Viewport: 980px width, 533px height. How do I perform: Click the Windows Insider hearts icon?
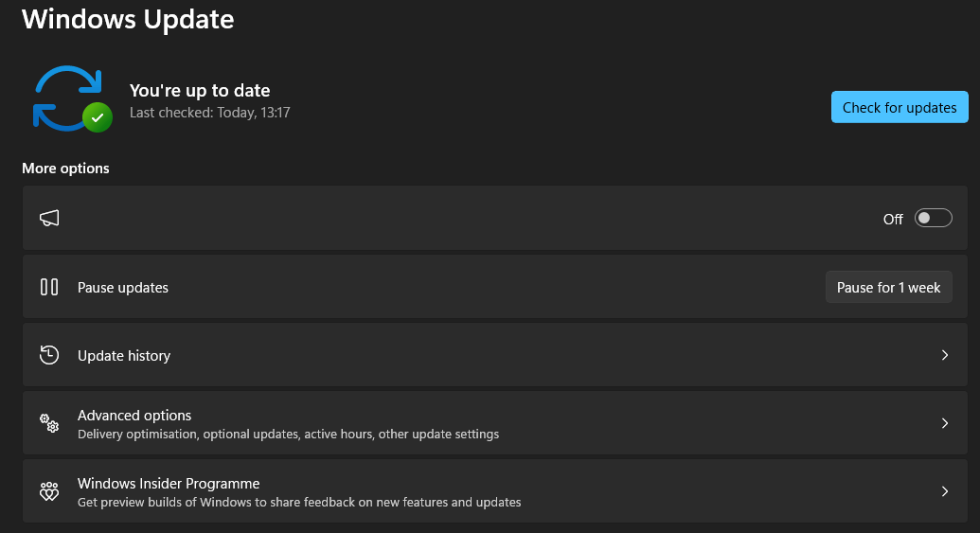49,491
